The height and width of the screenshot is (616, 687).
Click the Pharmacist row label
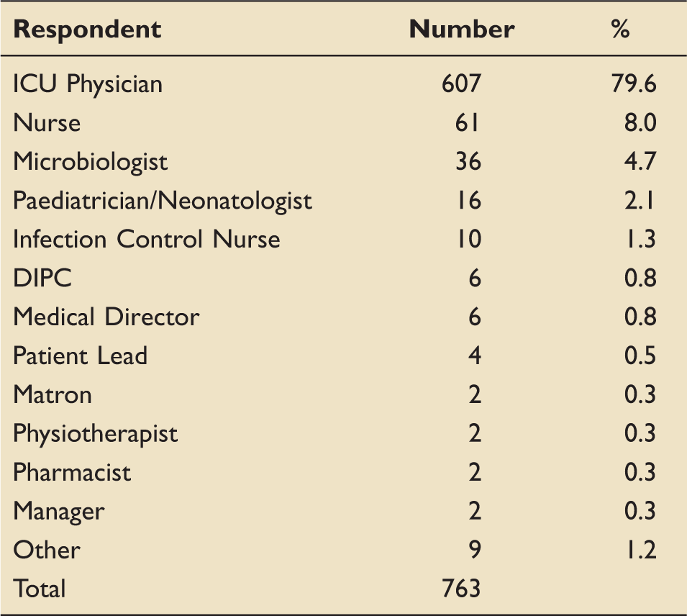point(72,473)
